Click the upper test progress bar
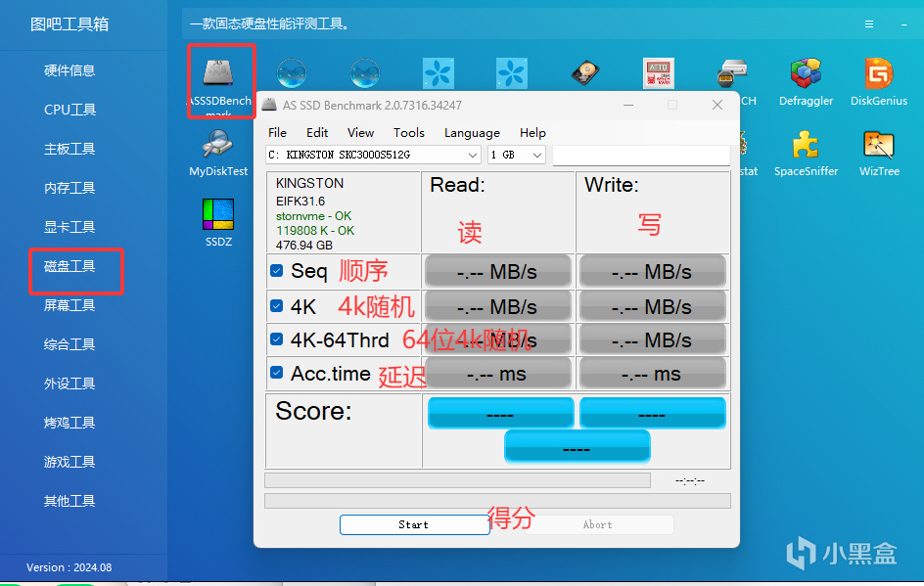 point(457,480)
